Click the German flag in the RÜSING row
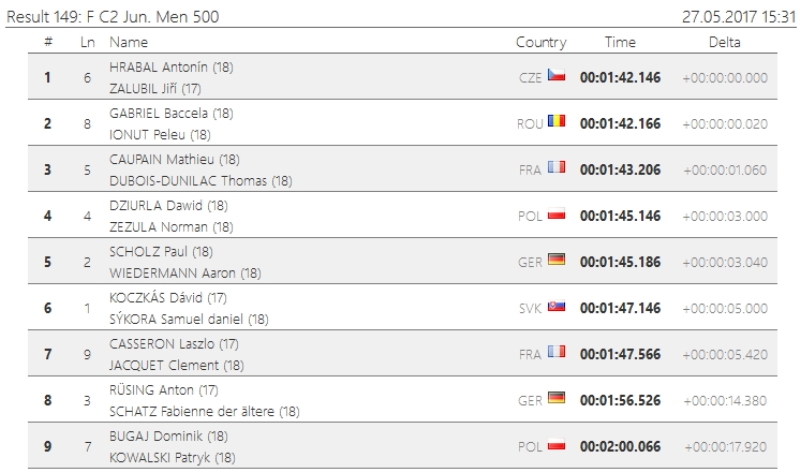The height and width of the screenshot is (472, 800). pos(556,399)
